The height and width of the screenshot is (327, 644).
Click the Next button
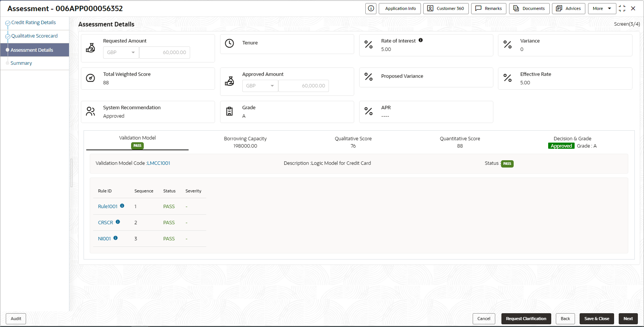tap(628, 319)
